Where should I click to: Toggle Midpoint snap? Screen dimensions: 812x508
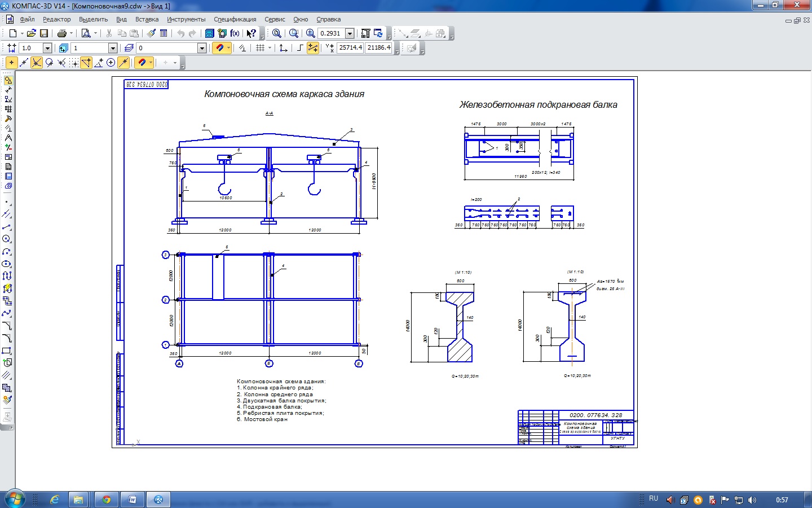[x=24, y=63]
